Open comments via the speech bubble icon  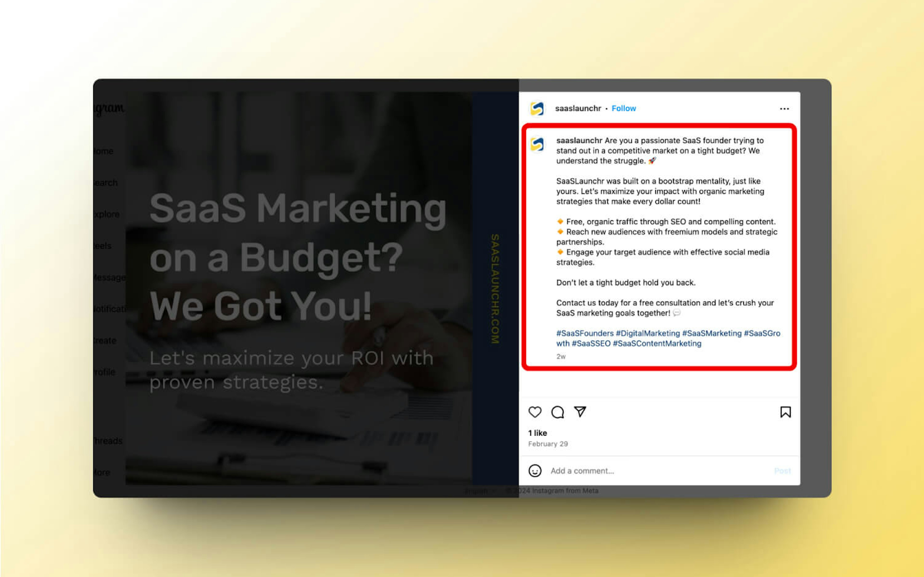point(558,413)
